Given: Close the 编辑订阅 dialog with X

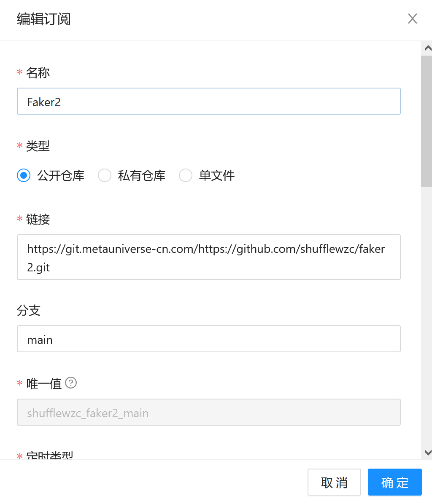Looking at the screenshot, I should click(x=412, y=19).
